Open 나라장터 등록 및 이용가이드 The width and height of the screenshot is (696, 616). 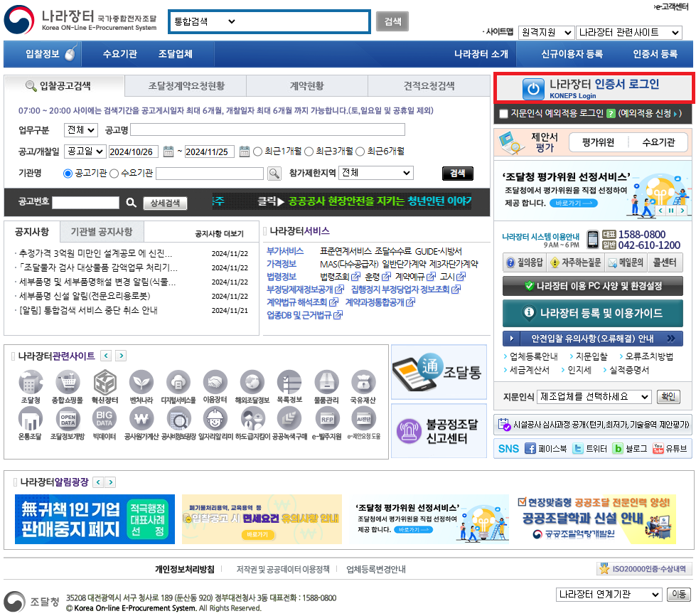click(x=593, y=313)
